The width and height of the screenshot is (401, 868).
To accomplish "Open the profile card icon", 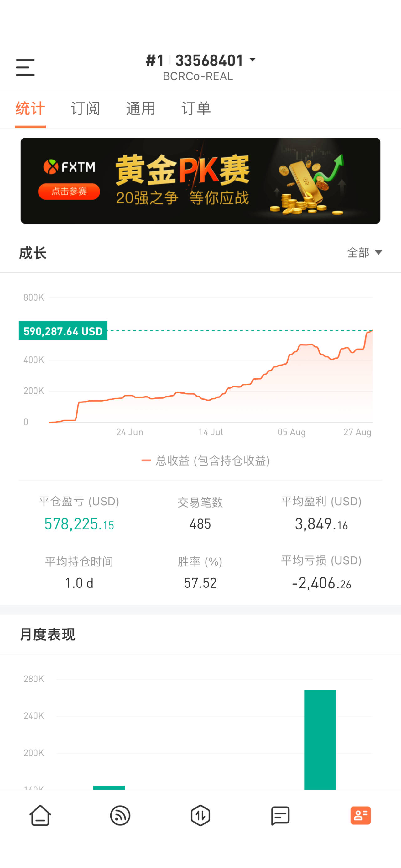I will [361, 816].
